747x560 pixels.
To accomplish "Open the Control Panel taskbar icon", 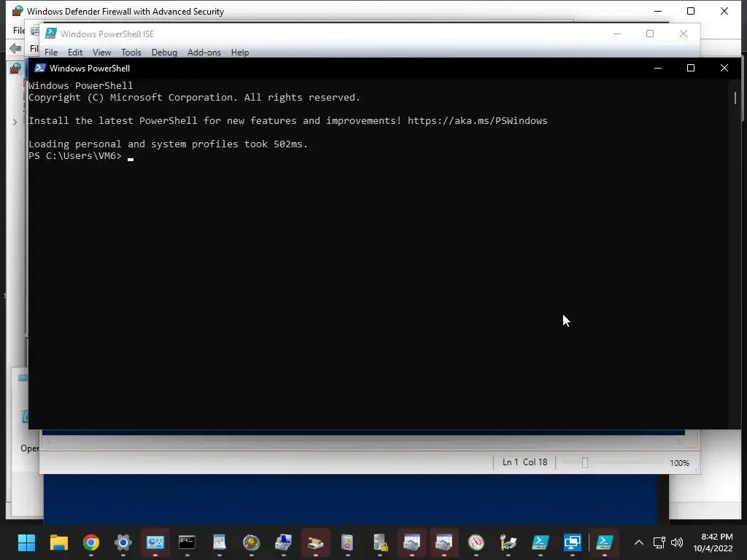I will point(155,542).
